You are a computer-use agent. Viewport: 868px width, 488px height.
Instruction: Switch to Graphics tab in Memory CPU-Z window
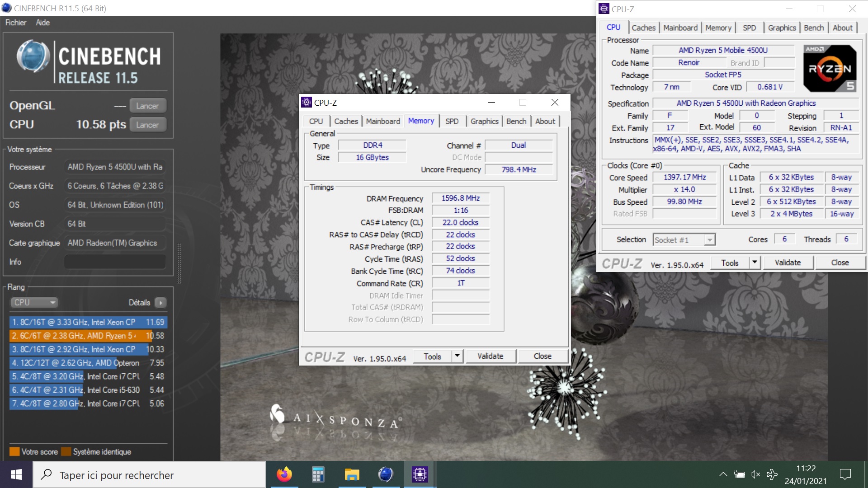(484, 121)
